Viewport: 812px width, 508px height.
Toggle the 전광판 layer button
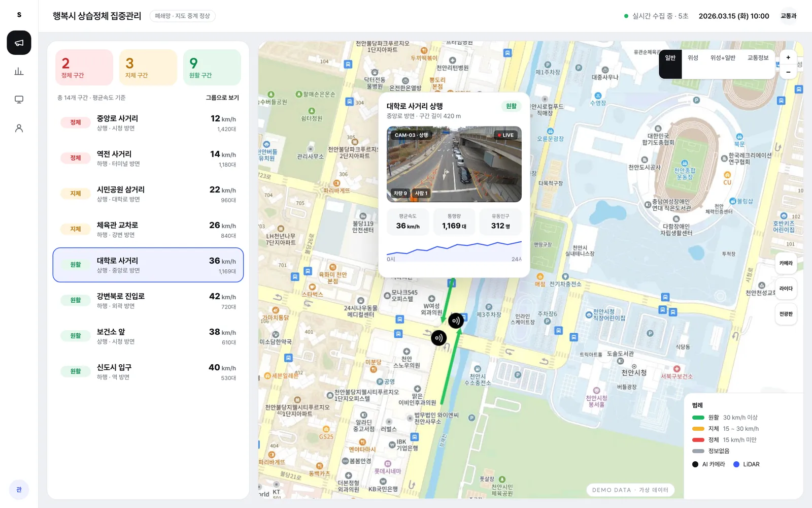(786, 314)
